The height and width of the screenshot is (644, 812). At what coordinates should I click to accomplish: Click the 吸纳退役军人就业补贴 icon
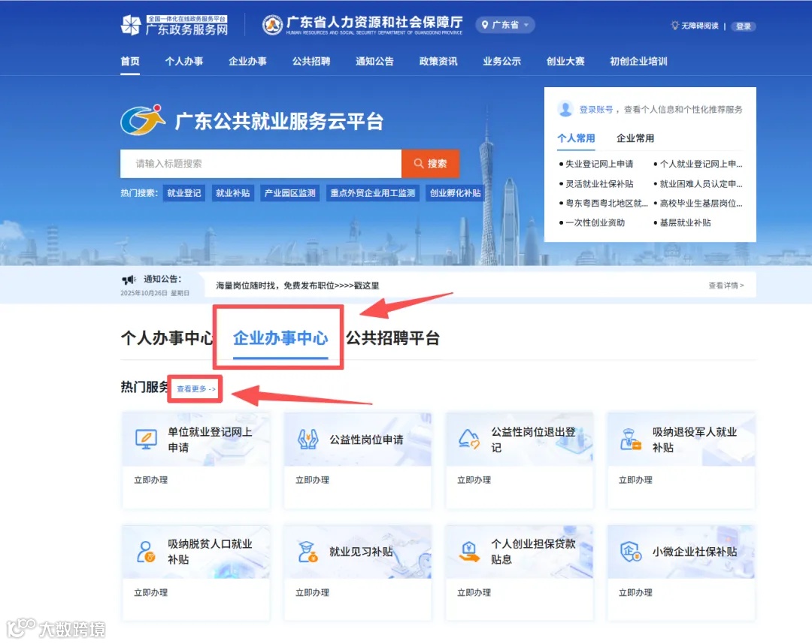pos(631,439)
